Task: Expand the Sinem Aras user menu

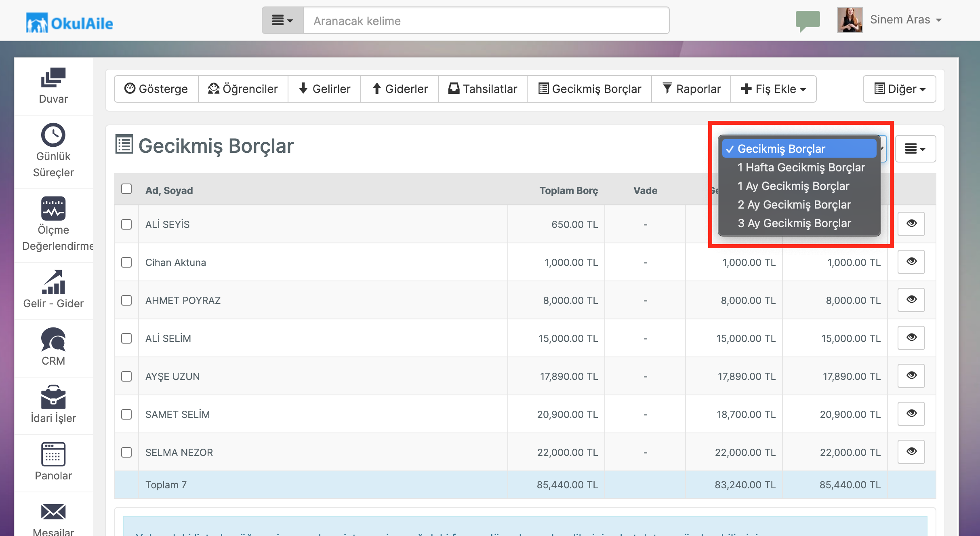Action: (906, 20)
